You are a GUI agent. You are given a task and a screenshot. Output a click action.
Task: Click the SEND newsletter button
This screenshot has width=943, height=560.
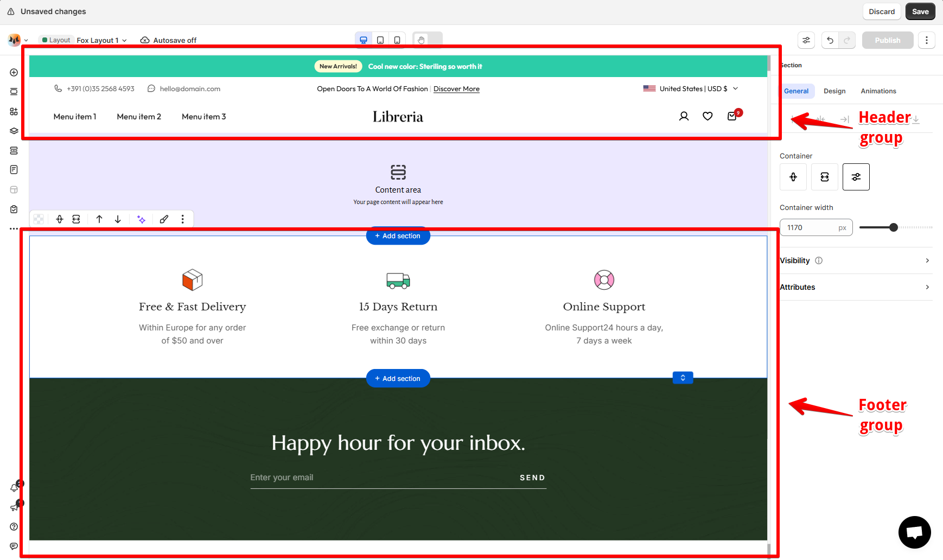(x=532, y=478)
